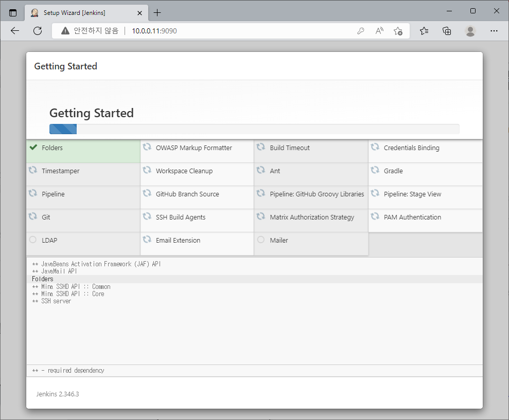Click the Getting Started modal header
509x420 pixels.
65,66
